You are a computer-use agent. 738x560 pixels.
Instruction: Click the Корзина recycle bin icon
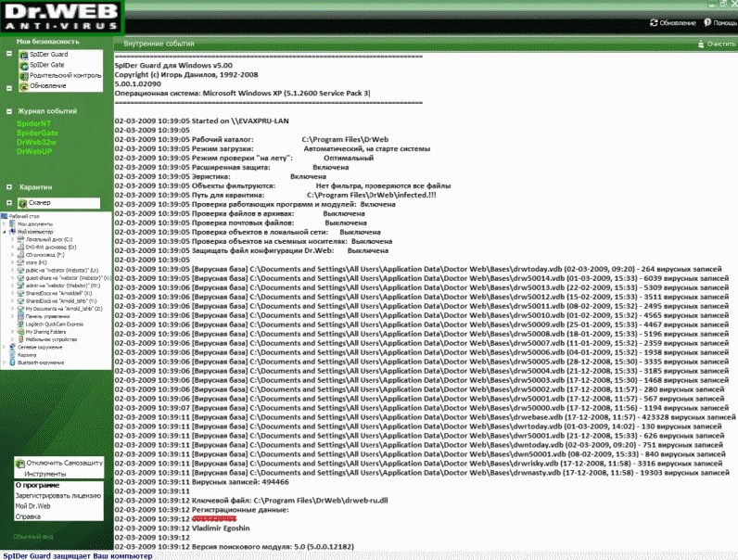coord(13,355)
